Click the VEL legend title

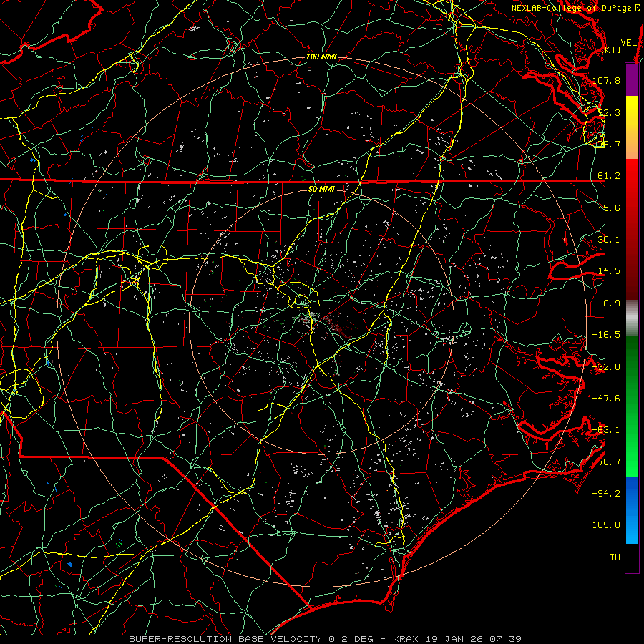point(628,43)
